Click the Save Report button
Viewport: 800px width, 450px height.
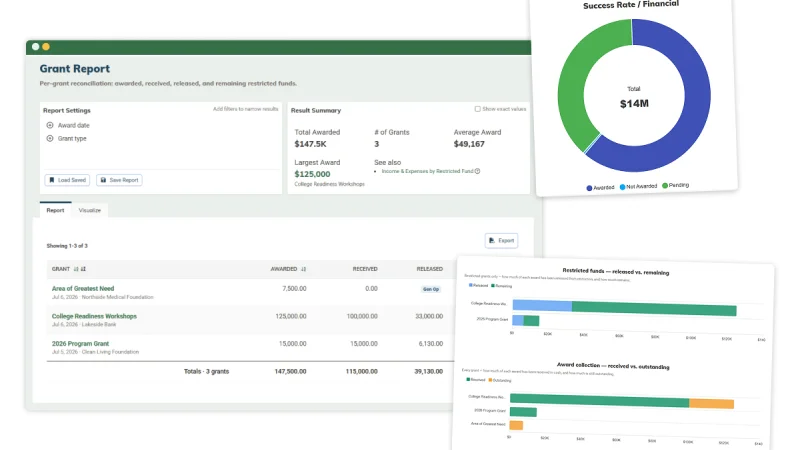pos(119,180)
